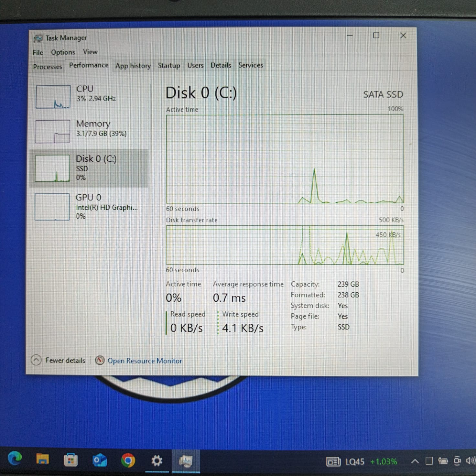The height and width of the screenshot is (476, 476).
Task: Maximize the Task Manager window
Action: [x=376, y=35]
